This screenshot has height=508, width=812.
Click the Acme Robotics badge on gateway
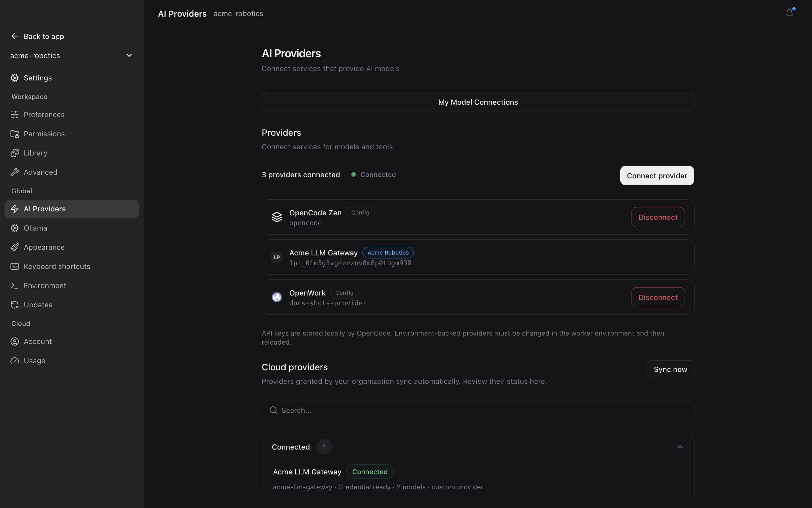[x=388, y=252]
